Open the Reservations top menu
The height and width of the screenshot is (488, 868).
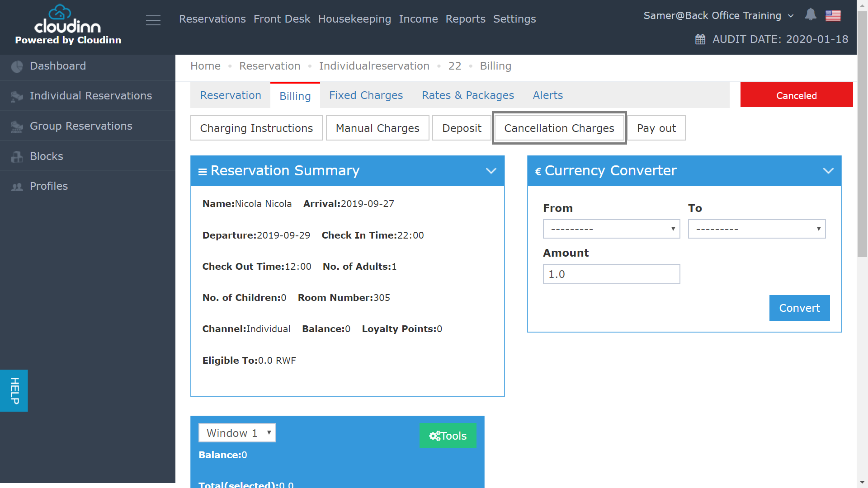point(212,19)
